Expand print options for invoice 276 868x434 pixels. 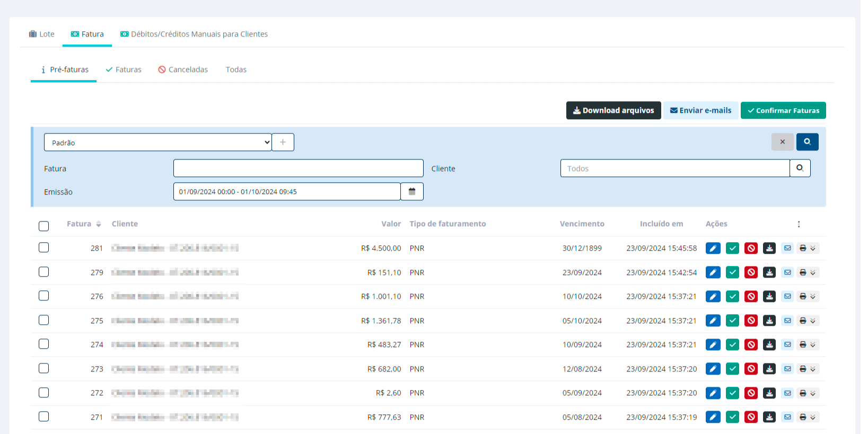point(808,296)
